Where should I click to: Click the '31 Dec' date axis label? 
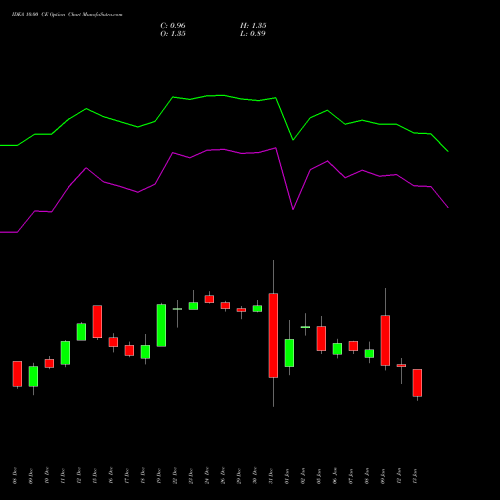271,476
